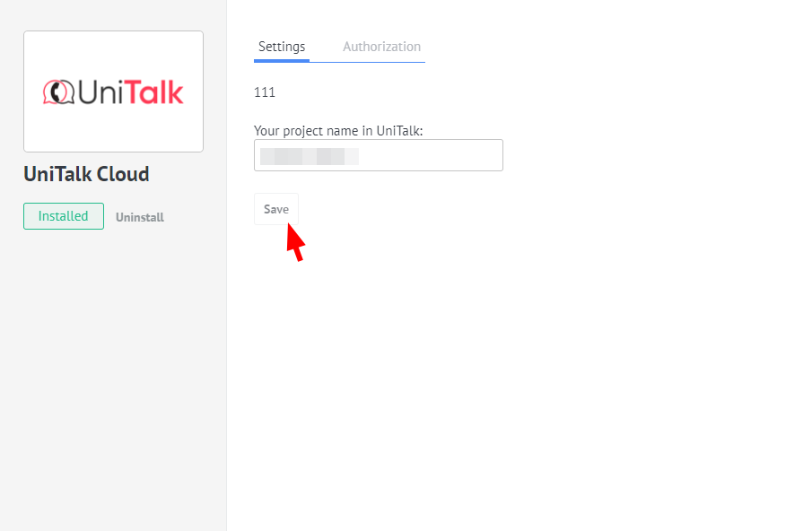Click the Uninstall link
Viewport: 812px width, 531px height.
tap(140, 217)
